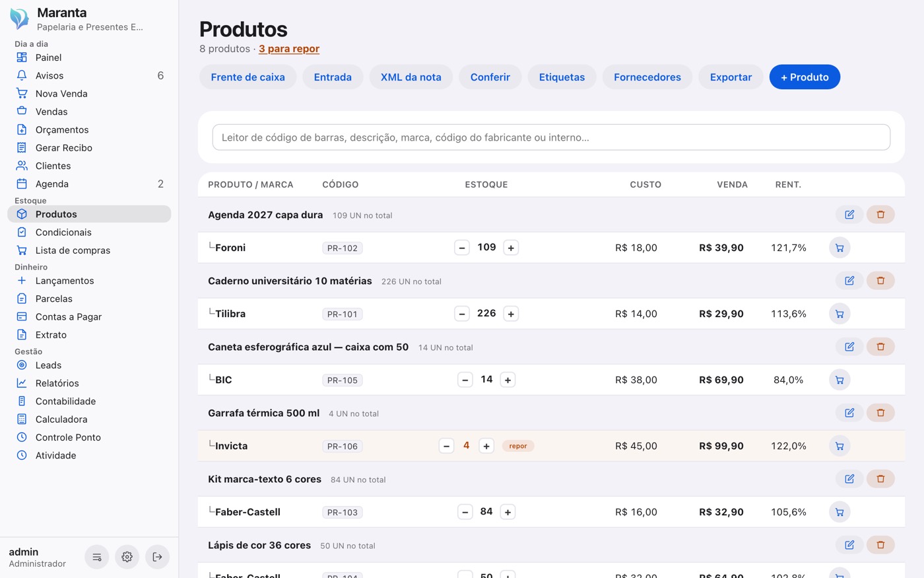Decrease Foroni stock by one
Screen dimensions: 924x578
pyautogui.click(x=462, y=248)
